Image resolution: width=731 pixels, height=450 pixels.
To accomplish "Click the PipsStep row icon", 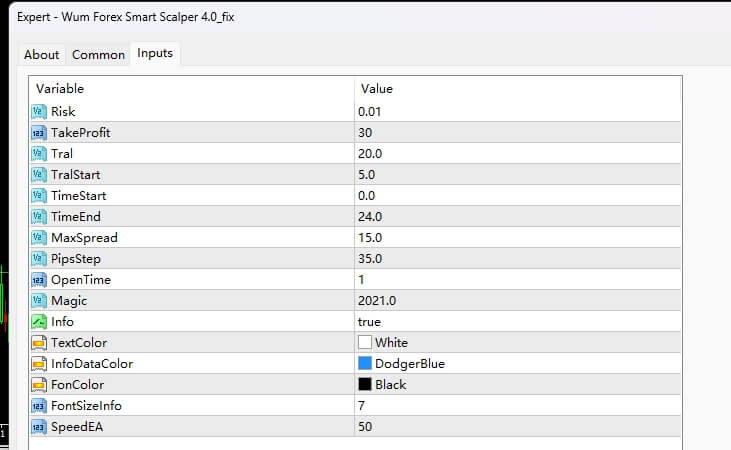I will (39, 258).
